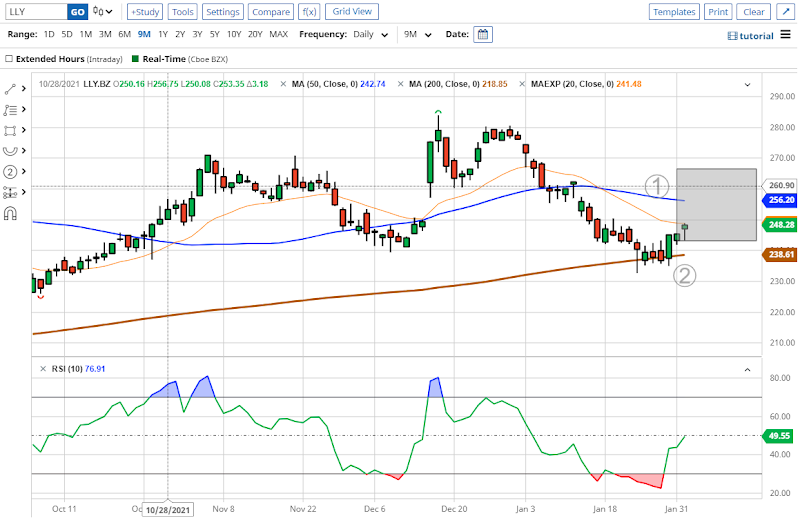
Task: Switch the range to 6M
Action: coord(124,34)
